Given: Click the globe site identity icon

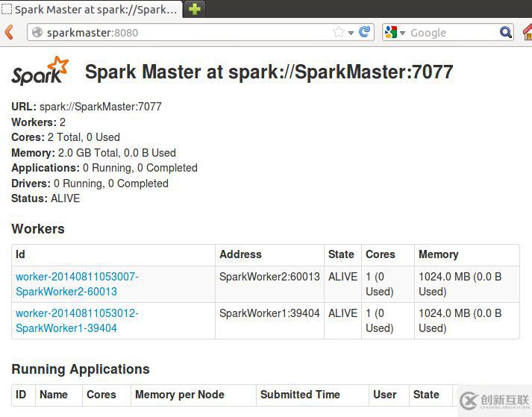Looking at the screenshot, I should point(37,33).
